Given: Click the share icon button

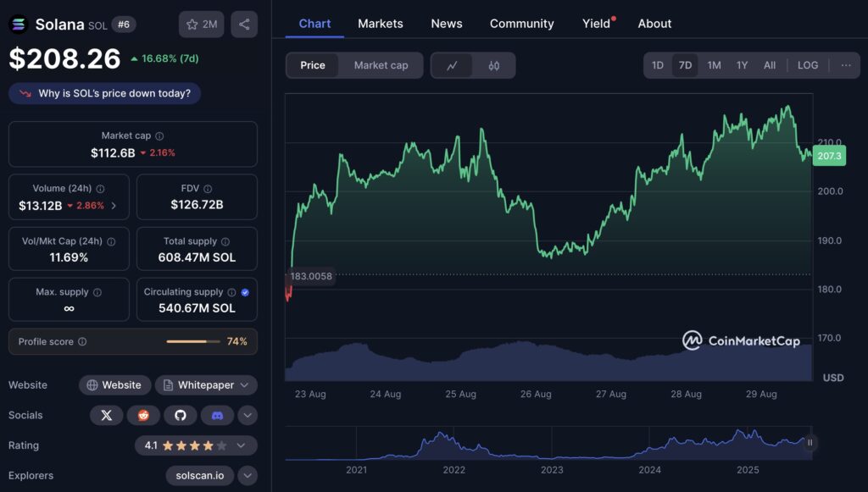Looking at the screenshot, I should point(244,25).
